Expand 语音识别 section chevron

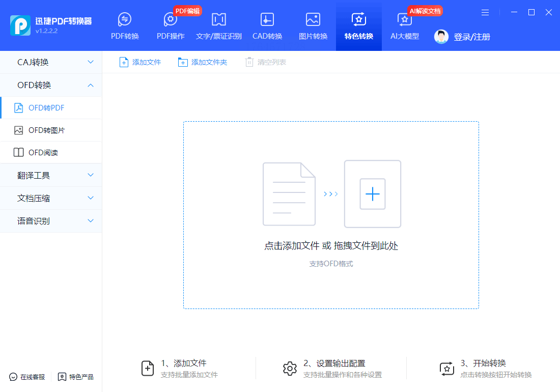tap(91, 220)
